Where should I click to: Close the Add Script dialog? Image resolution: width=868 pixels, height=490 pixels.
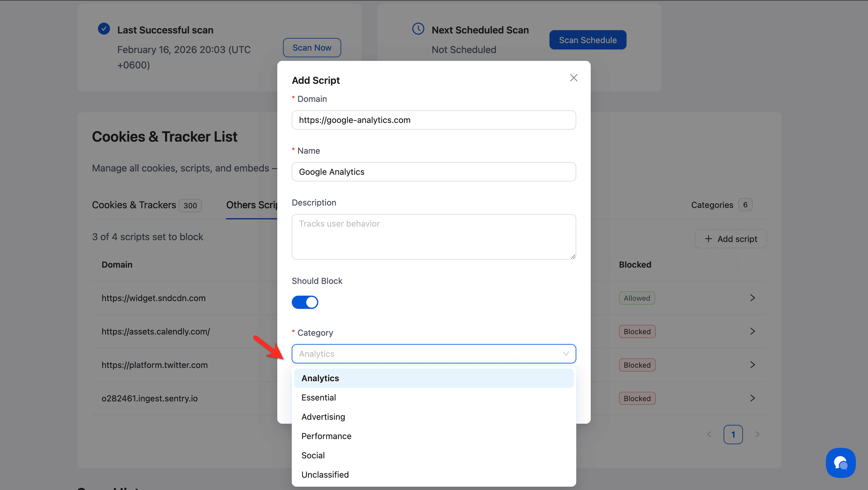coord(574,78)
